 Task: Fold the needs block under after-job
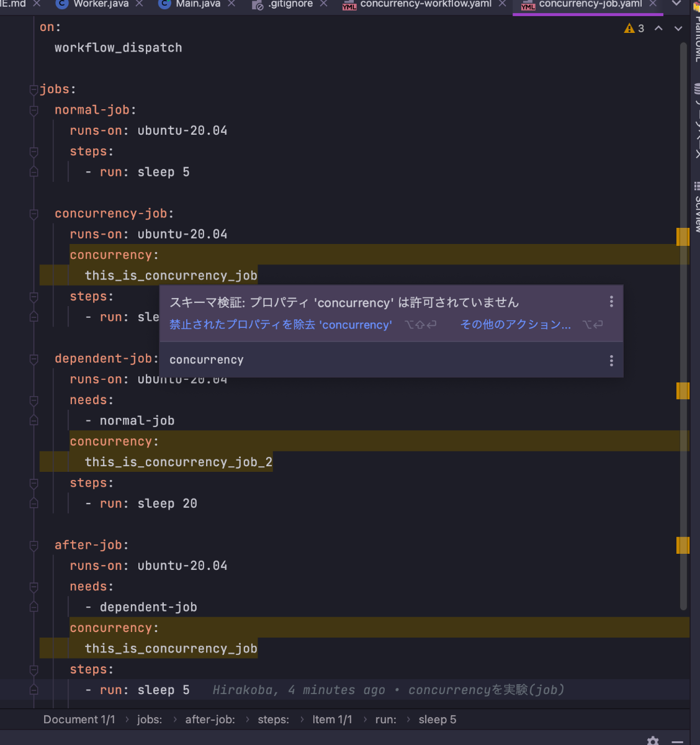pyautogui.click(x=34, y=587)
